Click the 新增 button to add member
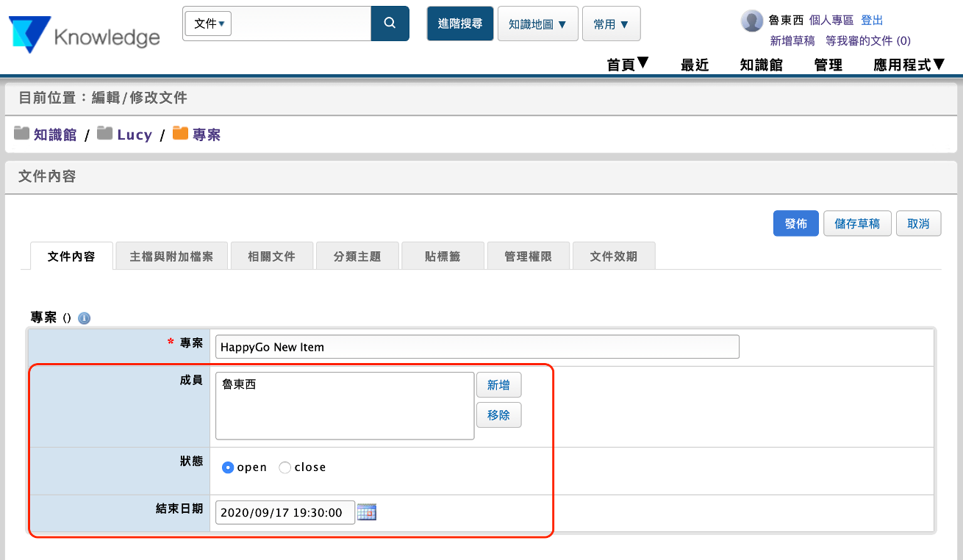 pos(498,385)
